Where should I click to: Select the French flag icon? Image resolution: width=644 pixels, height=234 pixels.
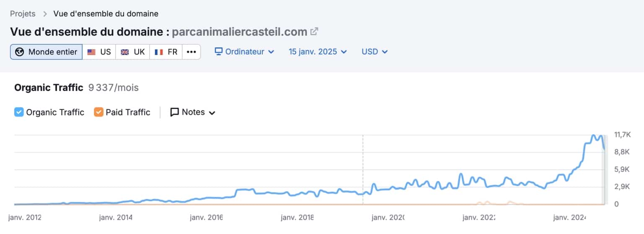click(159, 52)
